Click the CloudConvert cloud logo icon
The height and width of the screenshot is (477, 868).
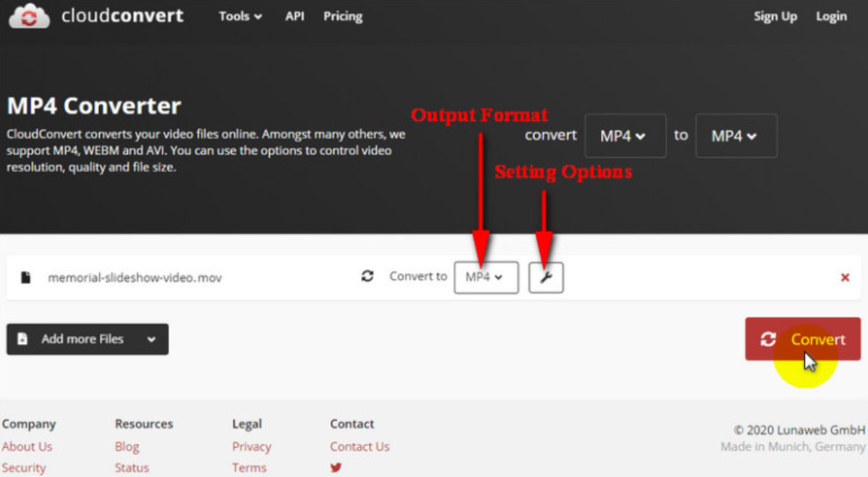(x=29, y=15)
